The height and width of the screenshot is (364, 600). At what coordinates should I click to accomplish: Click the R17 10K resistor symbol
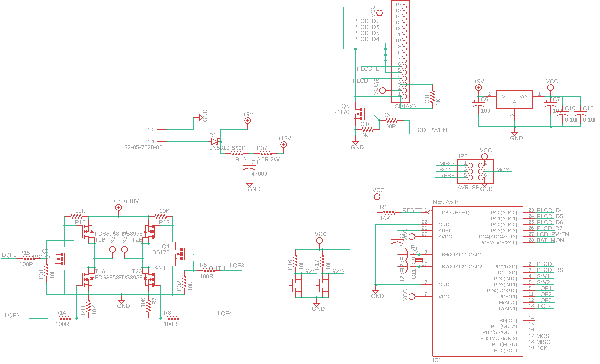click(322, 261)
